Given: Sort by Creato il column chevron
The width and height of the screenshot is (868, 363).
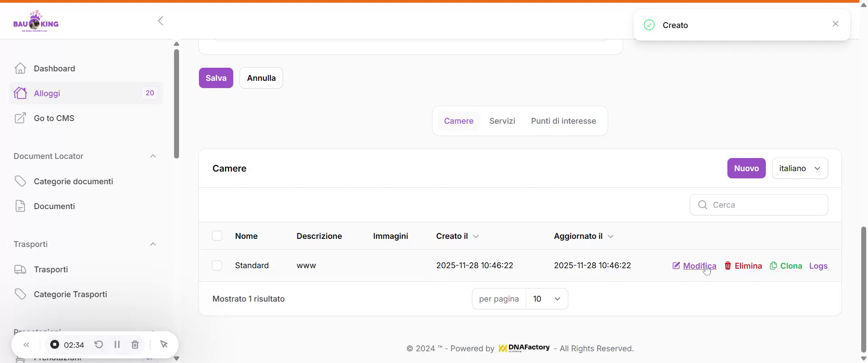Looking at the screenshot, I should pyautogui.click(x=476, y=236).
